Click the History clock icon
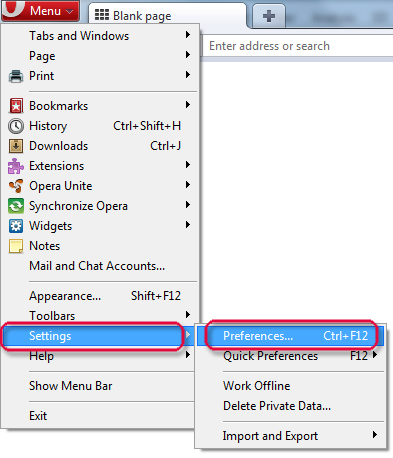 point(16,126)
